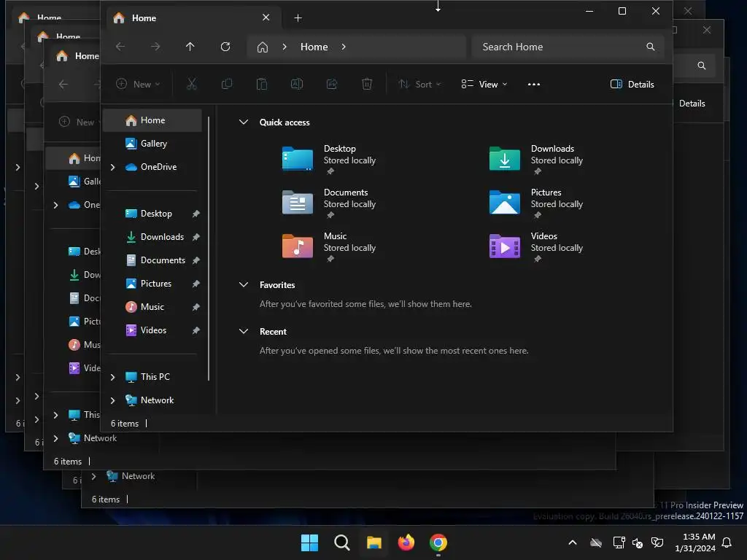Click Details button in the background window
This screenshot has width=747, height=560.
click(x=692, y=104)
